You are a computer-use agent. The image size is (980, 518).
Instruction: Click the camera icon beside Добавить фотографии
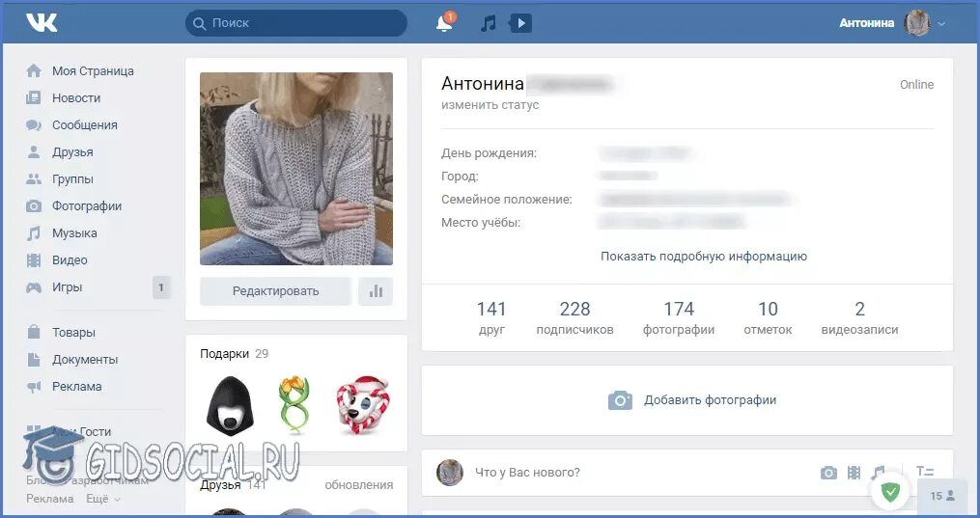coord(620,400)
